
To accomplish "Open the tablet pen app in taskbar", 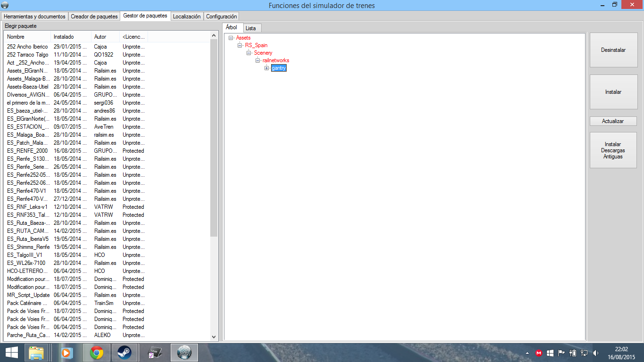I will coord(155,352).
